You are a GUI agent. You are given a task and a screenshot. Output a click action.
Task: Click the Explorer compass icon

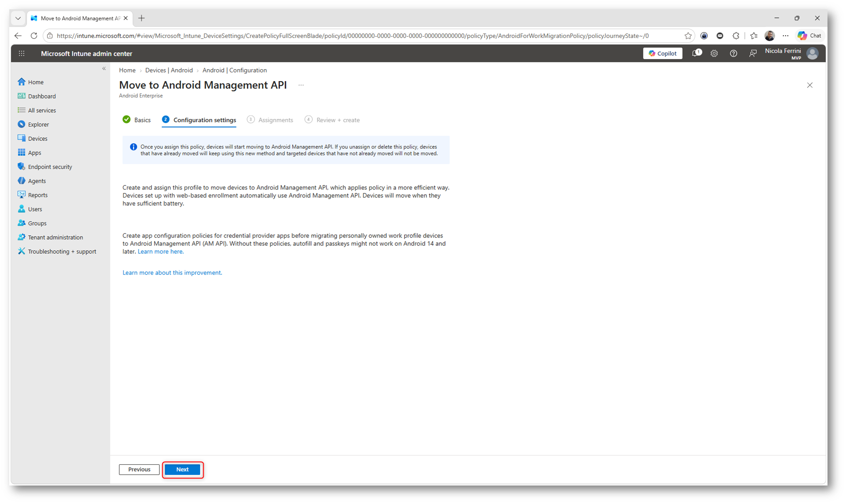[x=22, y=124]
